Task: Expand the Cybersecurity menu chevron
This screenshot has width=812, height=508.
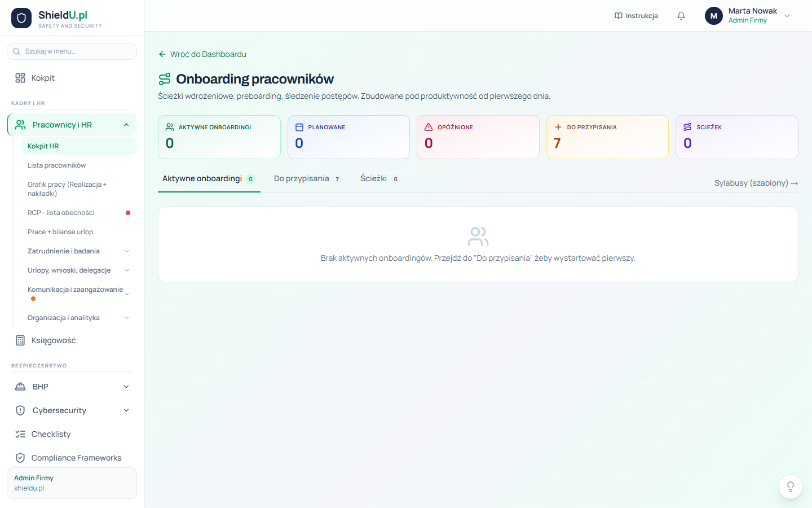Action: tap(126, 410)
